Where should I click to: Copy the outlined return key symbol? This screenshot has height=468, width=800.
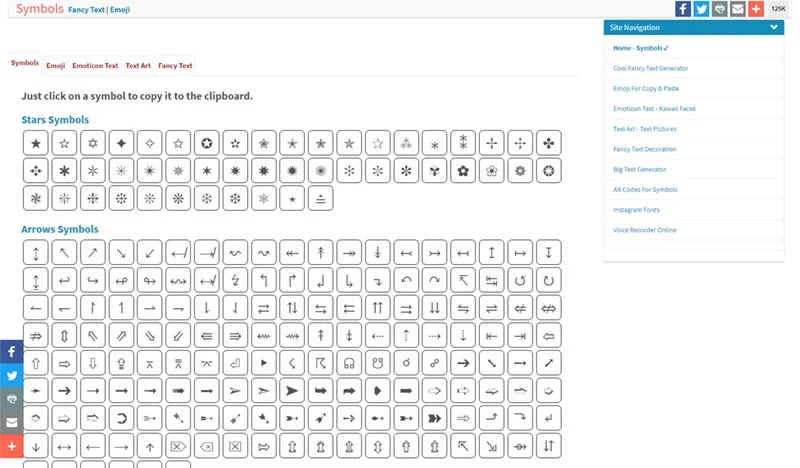235,363
